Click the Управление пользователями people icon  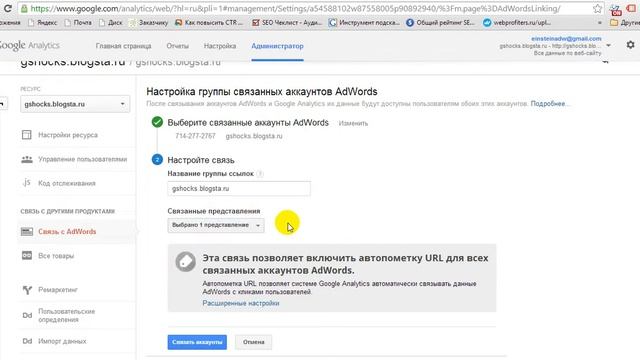point(27,159)
